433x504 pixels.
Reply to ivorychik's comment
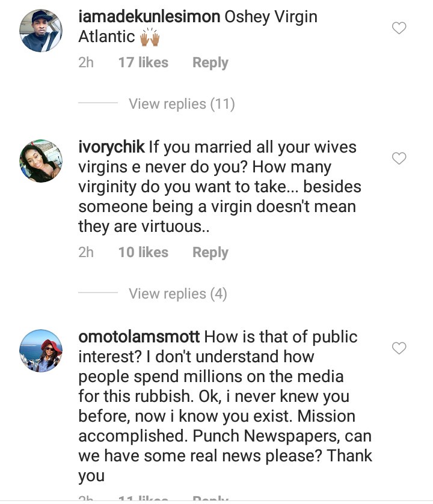210,252
